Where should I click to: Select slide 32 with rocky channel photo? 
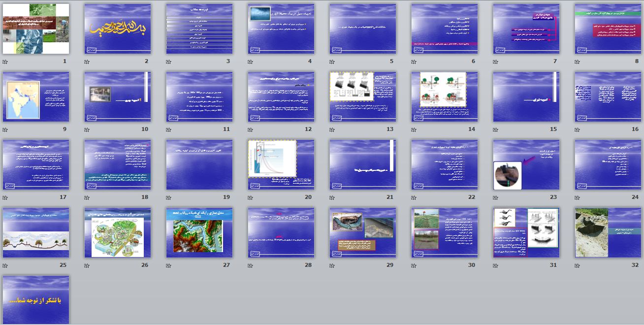click(x=608, y=233)
